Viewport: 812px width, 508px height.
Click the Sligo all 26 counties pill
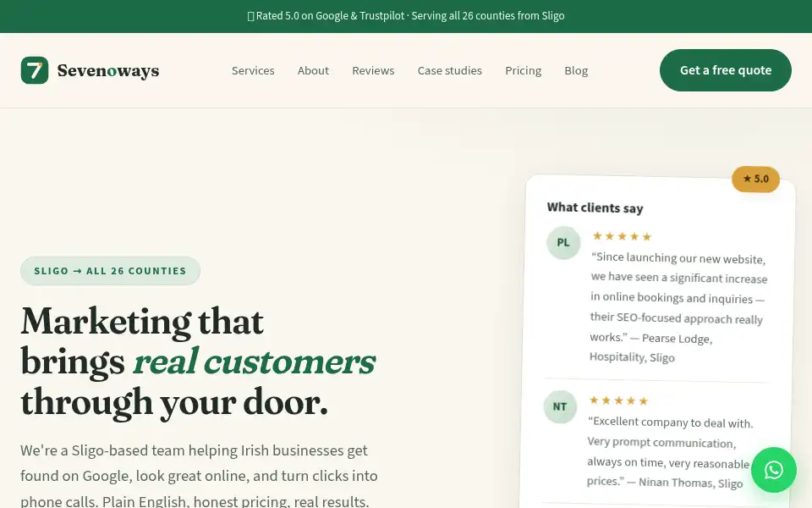(110, 271)
